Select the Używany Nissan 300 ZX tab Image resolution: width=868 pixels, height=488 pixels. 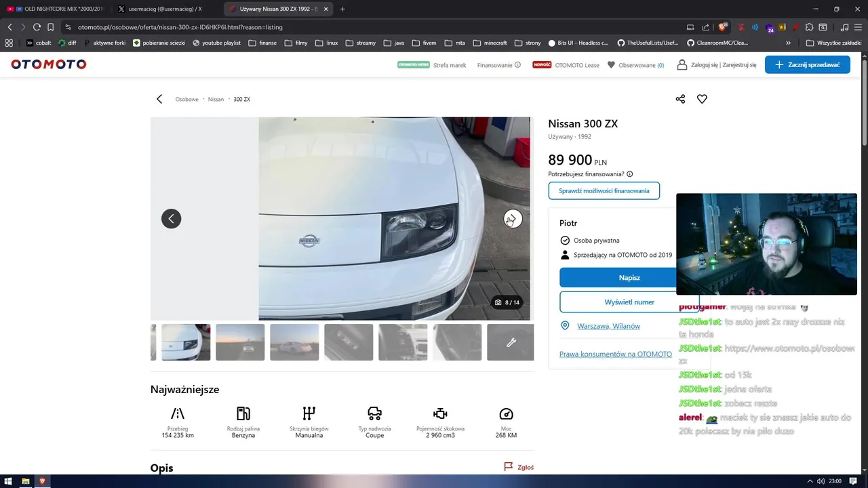[278, 9]
